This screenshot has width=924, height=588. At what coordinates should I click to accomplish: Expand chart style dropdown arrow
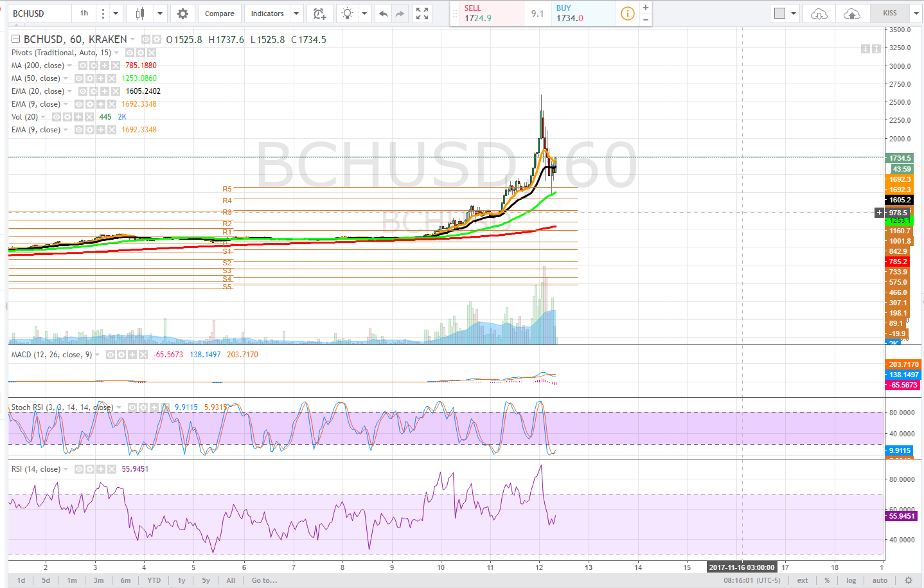[x=160, y=13]
